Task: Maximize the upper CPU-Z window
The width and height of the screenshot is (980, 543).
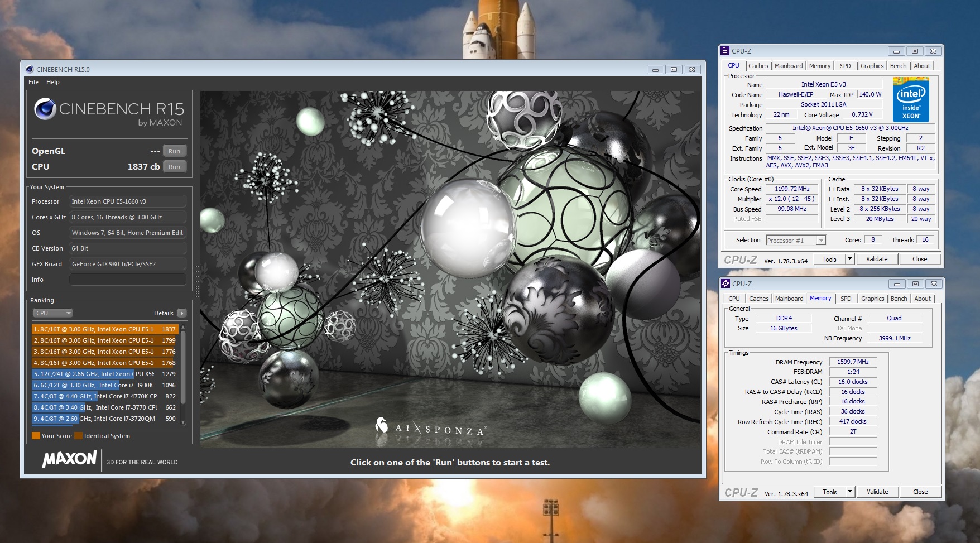Action: point(915,51)
